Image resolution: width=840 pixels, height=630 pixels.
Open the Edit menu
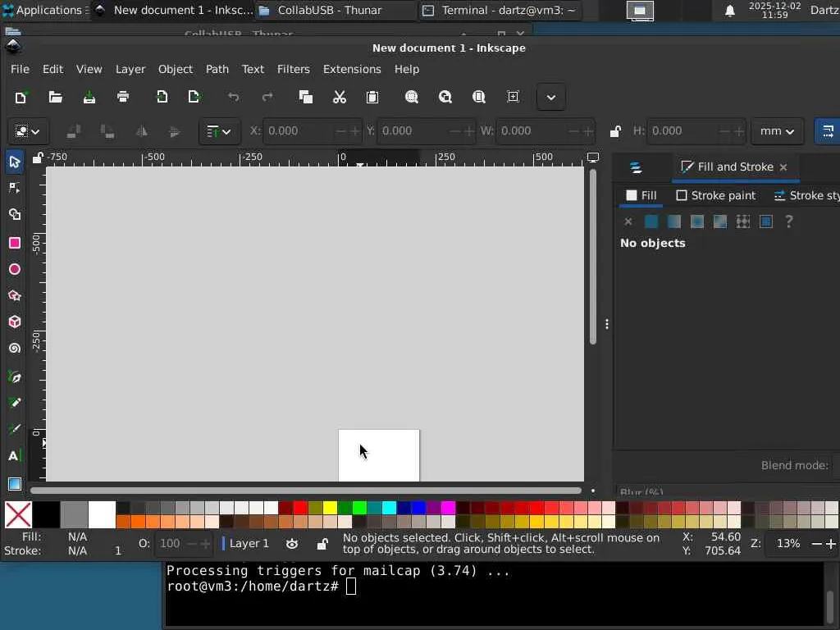(53, 69)
